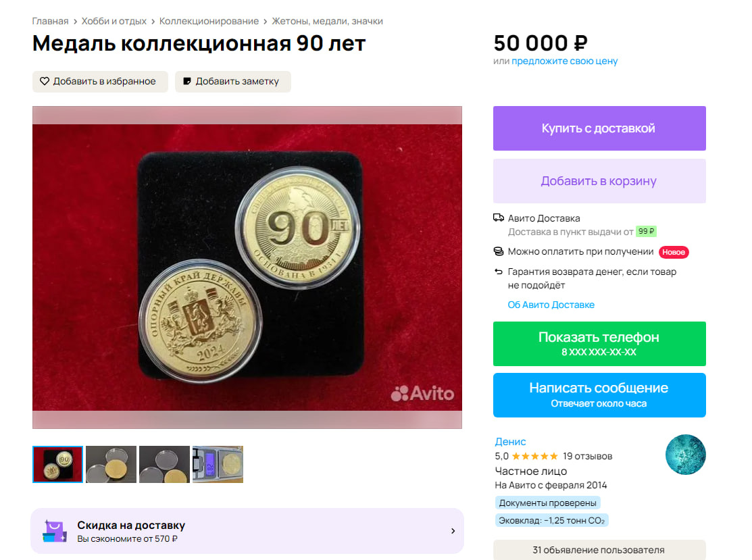Follow the предложите свою цену link
Image resolution: width=752 pixels, height=560 pixels.
[564, 61]
